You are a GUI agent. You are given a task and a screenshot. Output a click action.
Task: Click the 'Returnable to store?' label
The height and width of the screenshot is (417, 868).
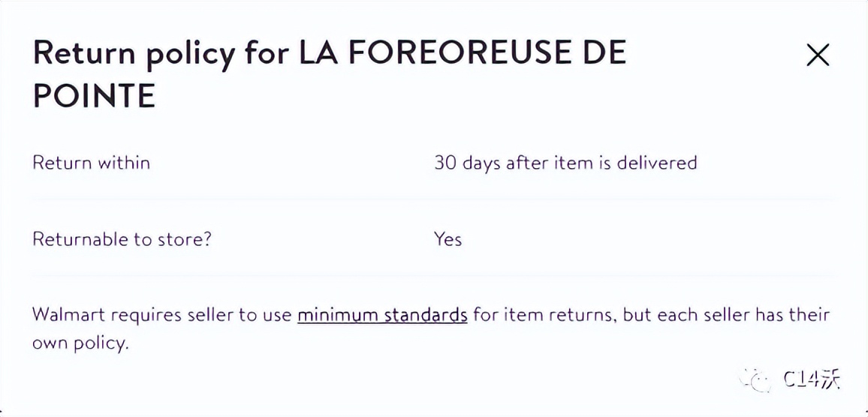tap(122, 239)
